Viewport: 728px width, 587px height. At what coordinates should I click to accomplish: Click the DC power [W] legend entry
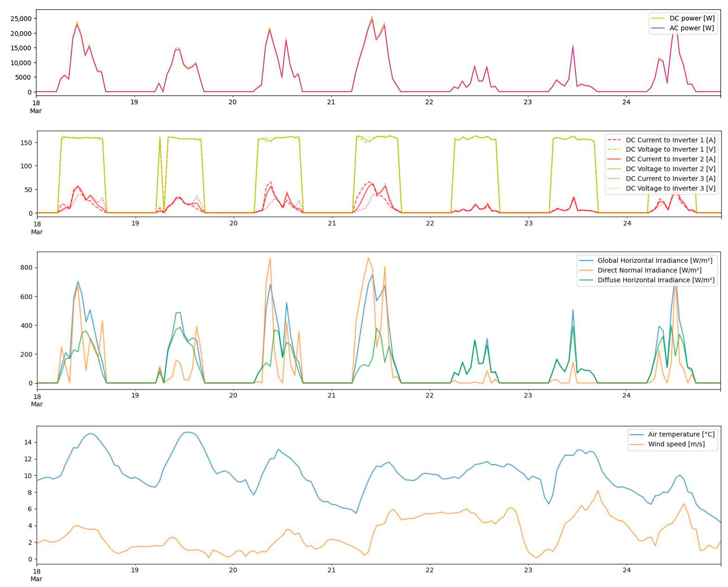click(x=692, y=18)
